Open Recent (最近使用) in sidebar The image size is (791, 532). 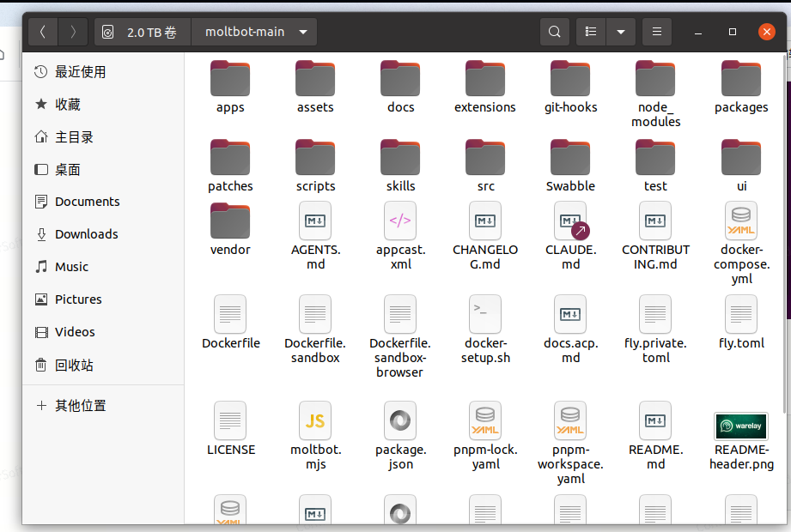coord(80,72)
